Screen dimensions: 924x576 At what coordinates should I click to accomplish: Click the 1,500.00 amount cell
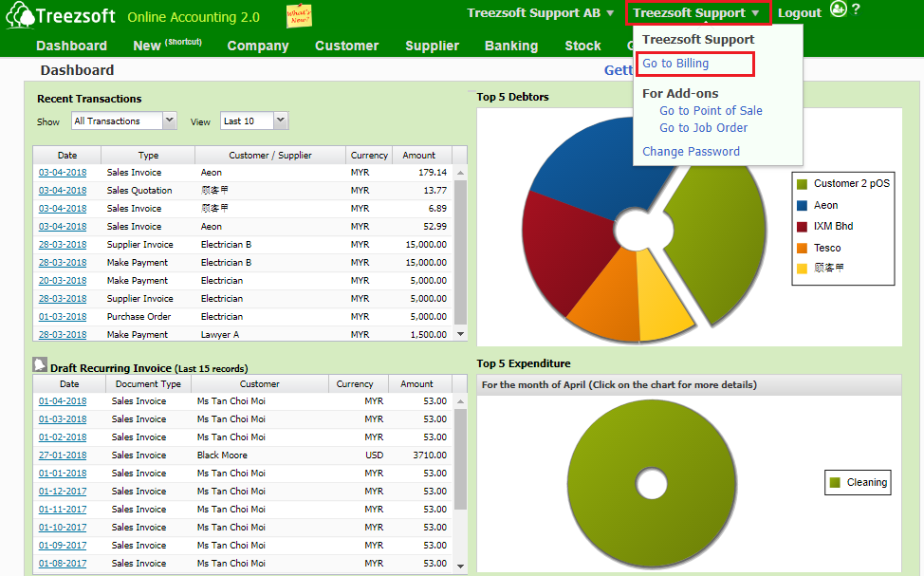[429, 335]
